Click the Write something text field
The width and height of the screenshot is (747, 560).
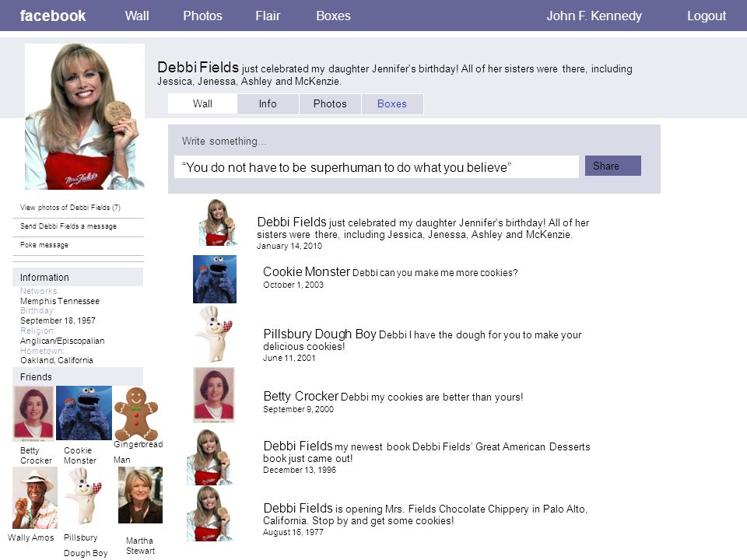(377, 167)
